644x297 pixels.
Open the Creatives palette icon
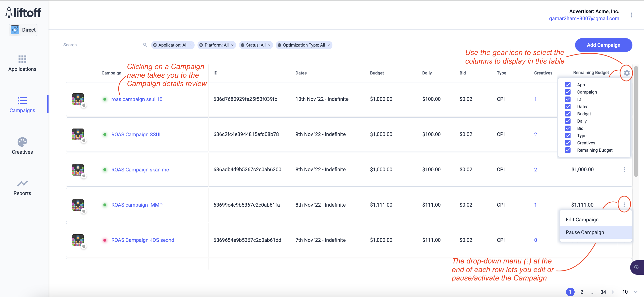pos(22,142)
